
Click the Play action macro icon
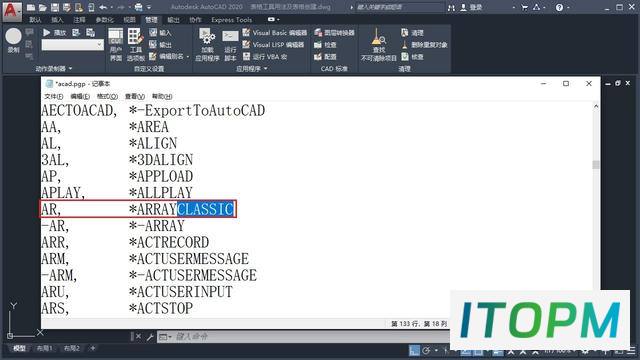point(47,33)
